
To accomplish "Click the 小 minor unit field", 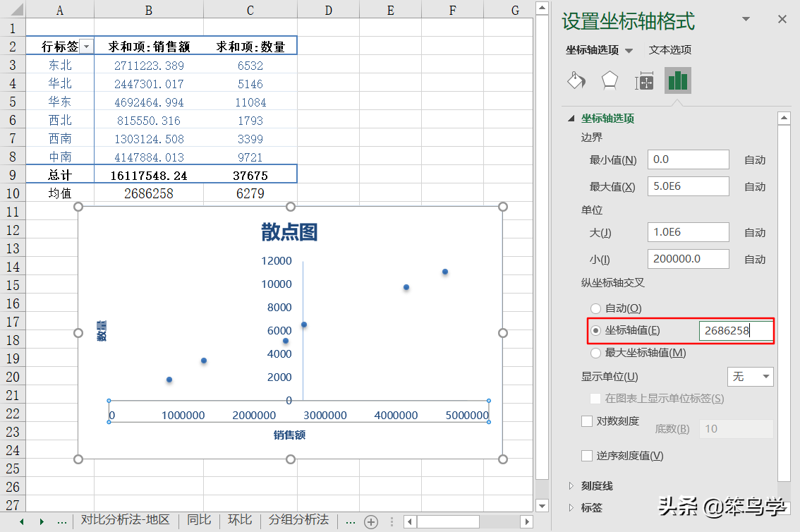I will [x=689, y=259].
